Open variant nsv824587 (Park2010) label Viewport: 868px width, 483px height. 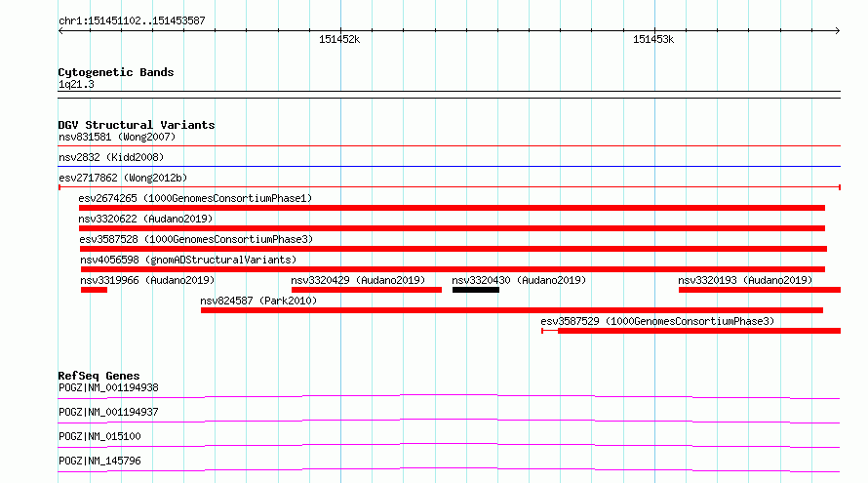coord(258,301)
